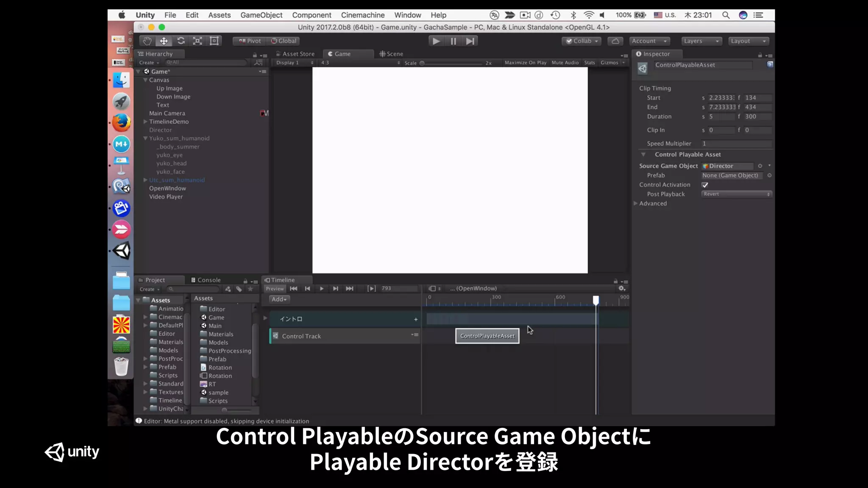Switch to the Scene tab

tap(391, 54)
